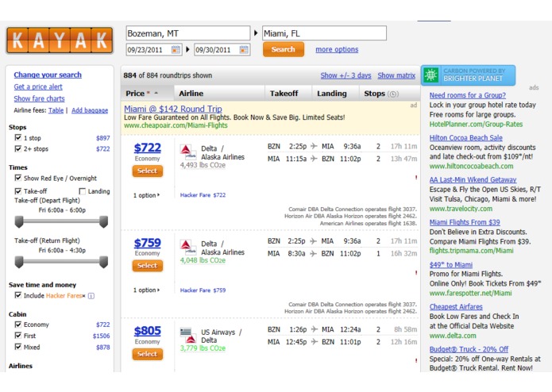Click left handle of return take-off slider
Image resolution: width=552 pixels, height=392 pixels.
pos(19,262)
